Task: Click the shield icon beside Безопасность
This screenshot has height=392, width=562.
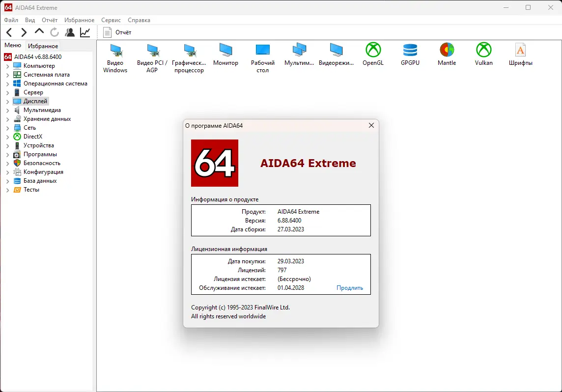Action: 17,163
